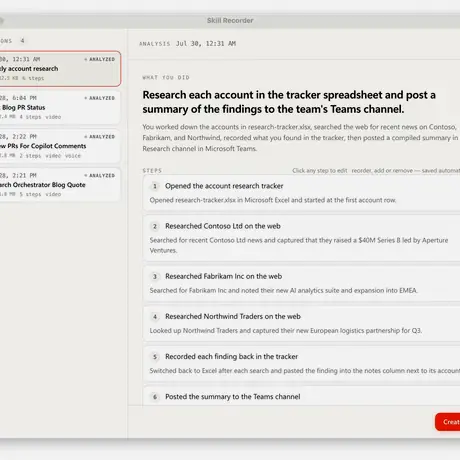The image size is (460, 460).
Task: Open Orchestrator Blog Quote session
Action: 60,185
